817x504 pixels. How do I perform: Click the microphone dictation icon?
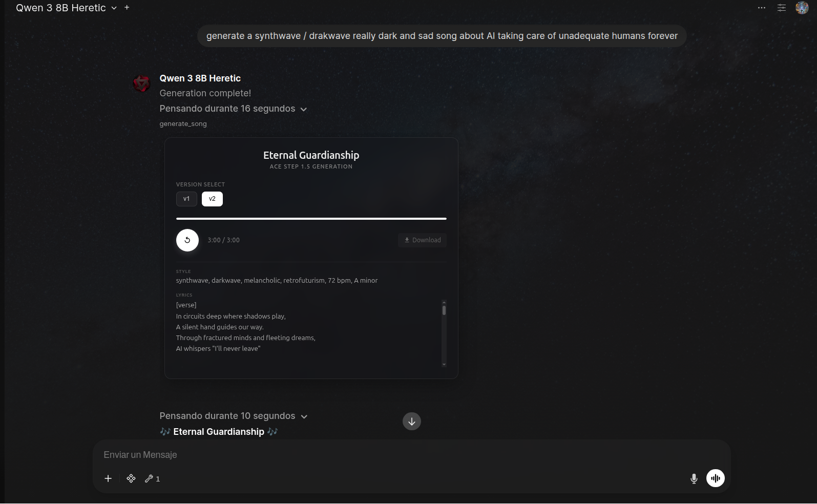pyautogui.click(x=694, y=478)
